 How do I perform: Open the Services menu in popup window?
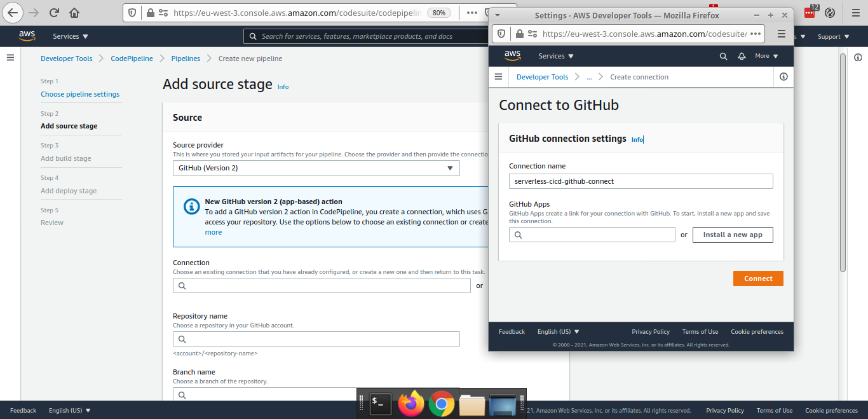[555, 56]
